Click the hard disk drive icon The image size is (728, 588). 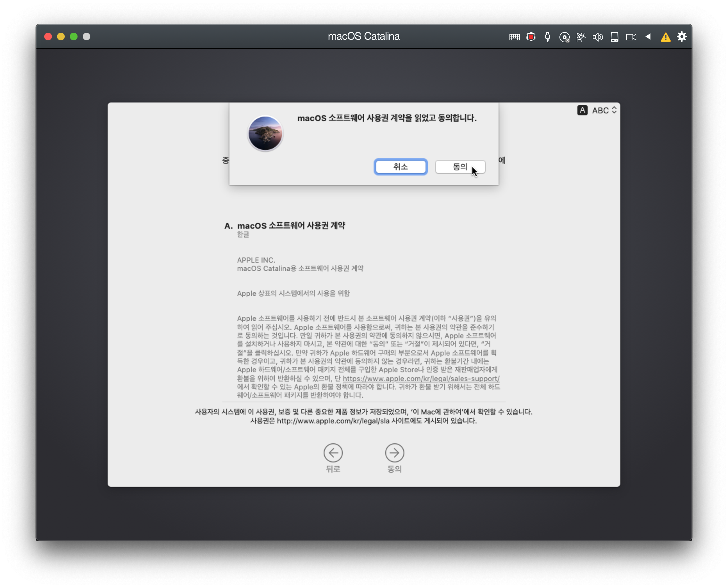614,37
